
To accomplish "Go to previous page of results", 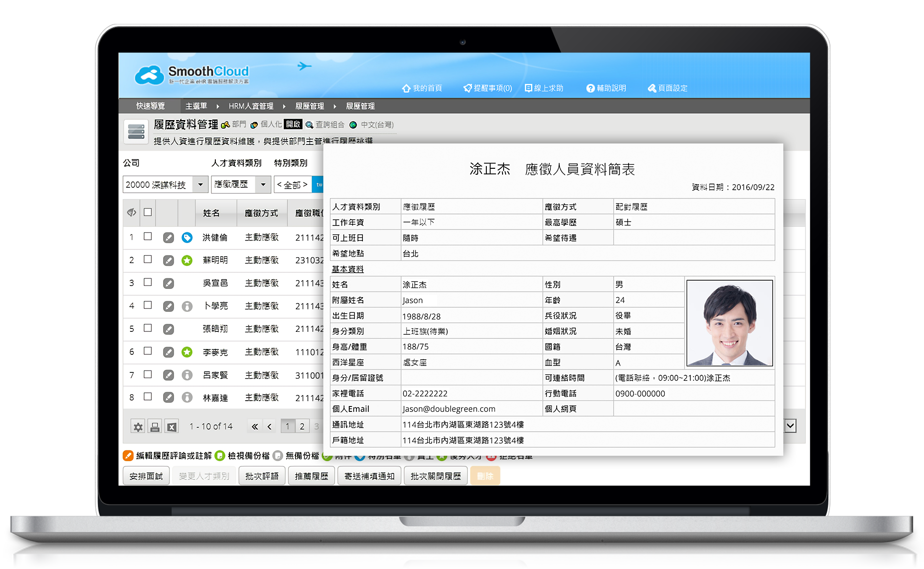I will coord(270,427).
